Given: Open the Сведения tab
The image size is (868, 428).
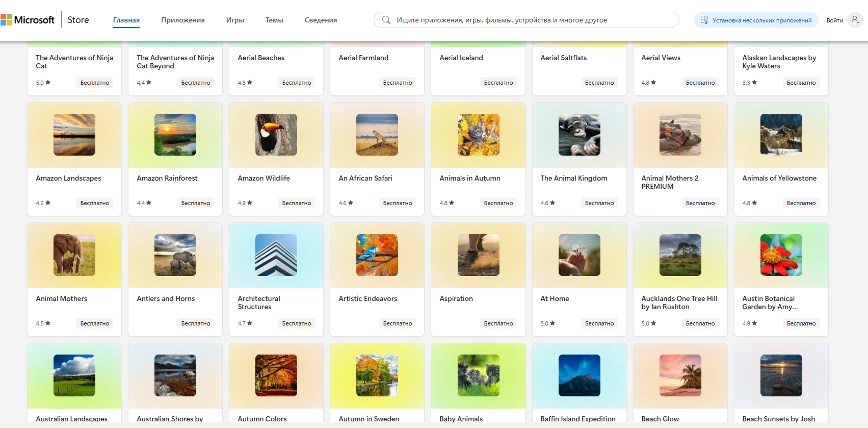Looking at the screenshot, I should coord(321,20).
